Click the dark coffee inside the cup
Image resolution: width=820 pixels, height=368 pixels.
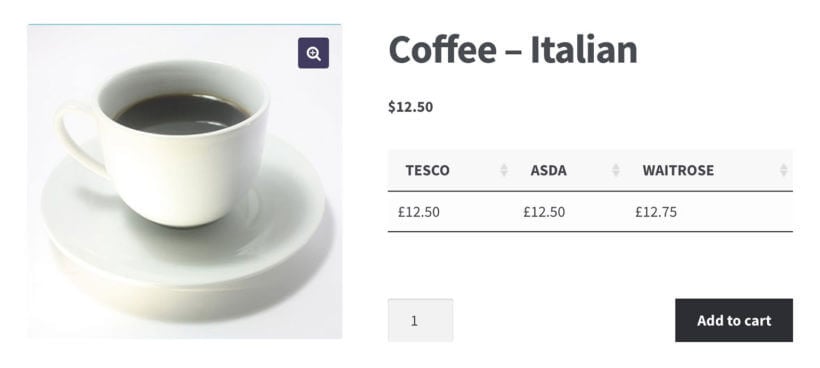pos(181,114)
